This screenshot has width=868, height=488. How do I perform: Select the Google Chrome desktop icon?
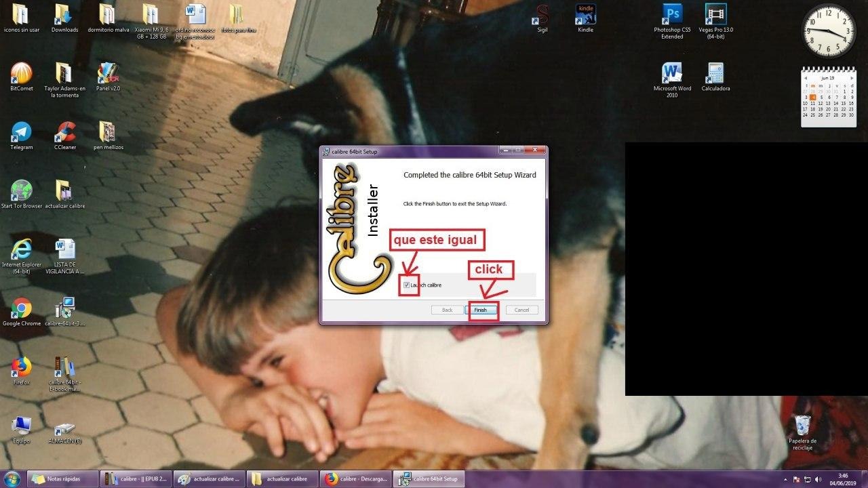22,312
